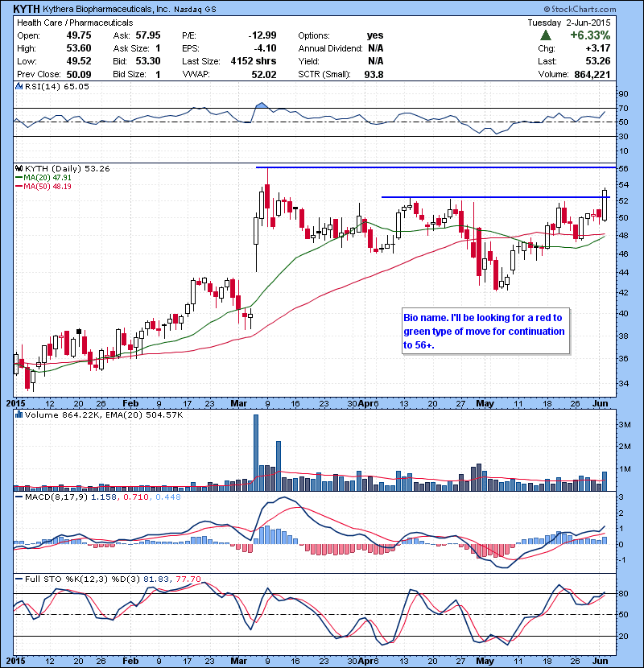Click the Health Care / Pharmaceuticals sector label
This screenshot has height=668, width=644.
pos(75,23)
